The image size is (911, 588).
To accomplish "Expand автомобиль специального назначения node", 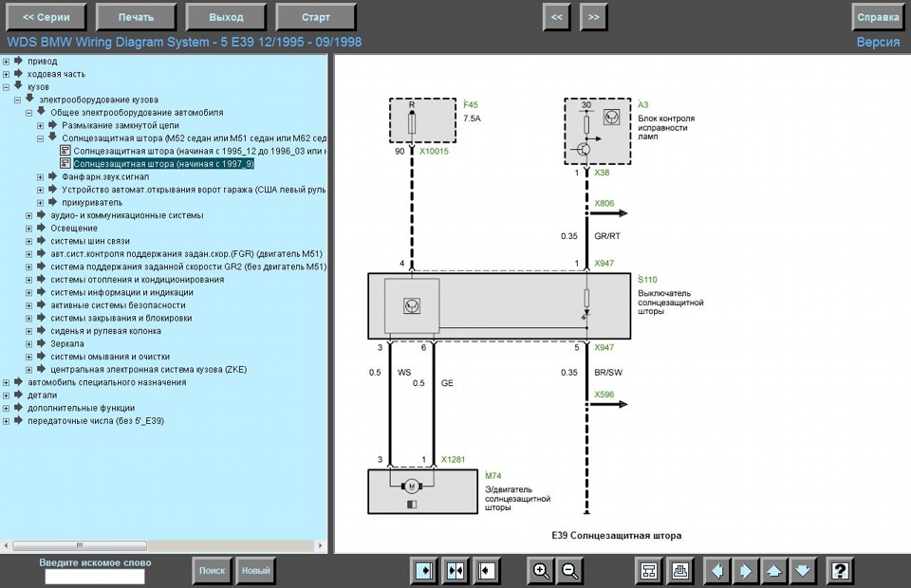I will (x=6, y=382).
